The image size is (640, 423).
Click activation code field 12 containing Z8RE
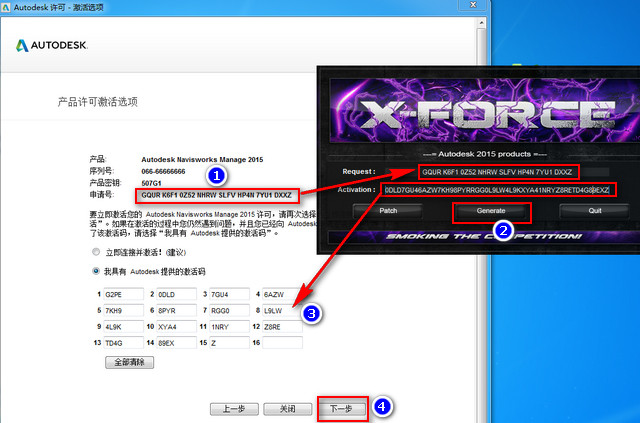point(282,327)
